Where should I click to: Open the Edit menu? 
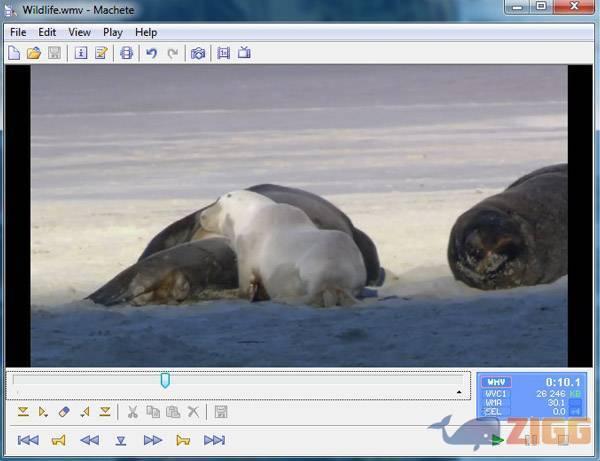coord(47,32)
